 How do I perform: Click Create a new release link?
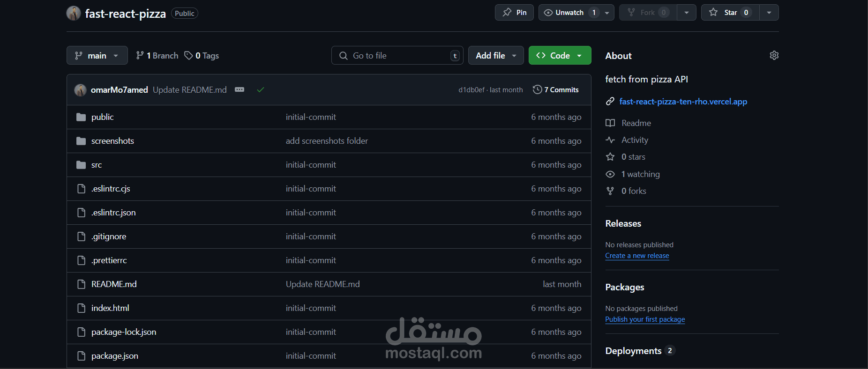637,256
